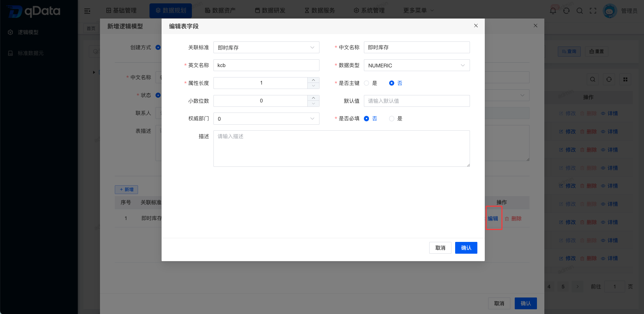Click the table refresh icon button
Viewport: 644px width, 314px height.
click(x=609, y=80)
